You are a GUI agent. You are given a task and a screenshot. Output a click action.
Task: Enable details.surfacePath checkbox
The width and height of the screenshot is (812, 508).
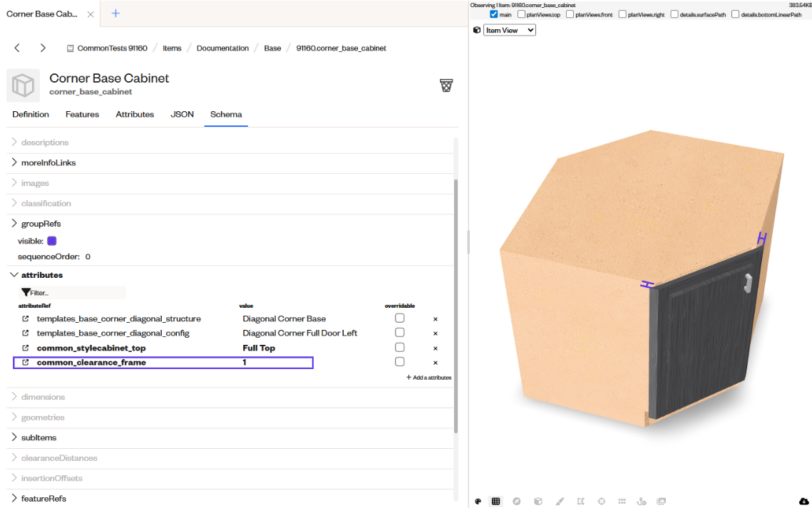(674, 14)
